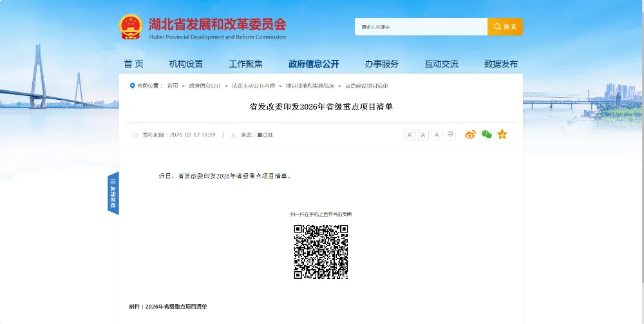The height and width of the screenshot is (324, 644).
Task: Open the 智能推荐 side tab
Action: (x=113, y=193)
